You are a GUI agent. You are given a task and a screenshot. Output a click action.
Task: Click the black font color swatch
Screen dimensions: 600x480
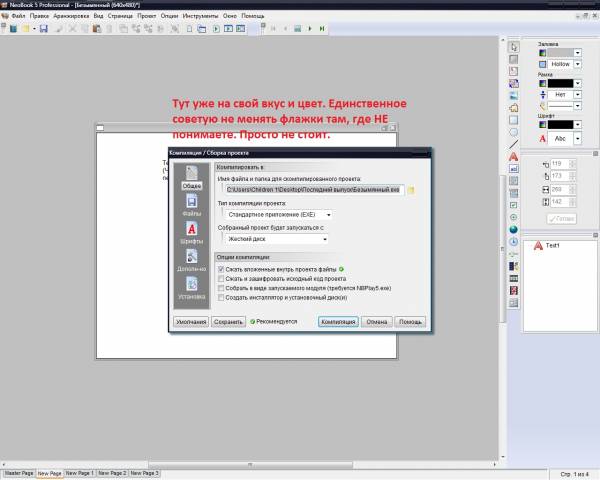tap(559, 125)
